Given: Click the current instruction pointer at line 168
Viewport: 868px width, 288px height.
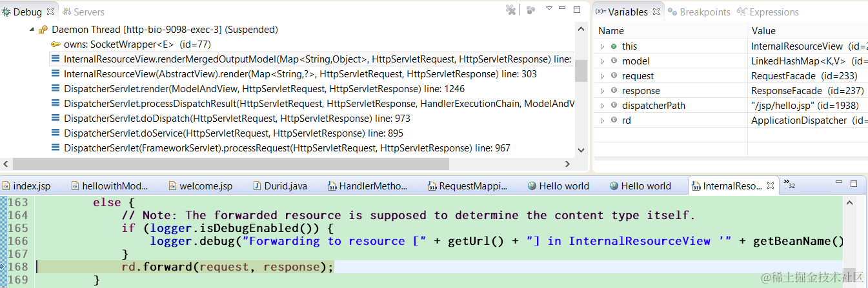Looking at the screenshot, I should pyautogui.click(x=3, y=267).
